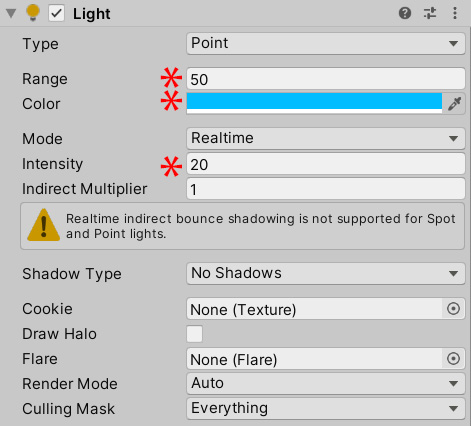Viewport: 471px width, 426px height.
Task: Open Light component help reference icon
Action: [x=405, y=13]
